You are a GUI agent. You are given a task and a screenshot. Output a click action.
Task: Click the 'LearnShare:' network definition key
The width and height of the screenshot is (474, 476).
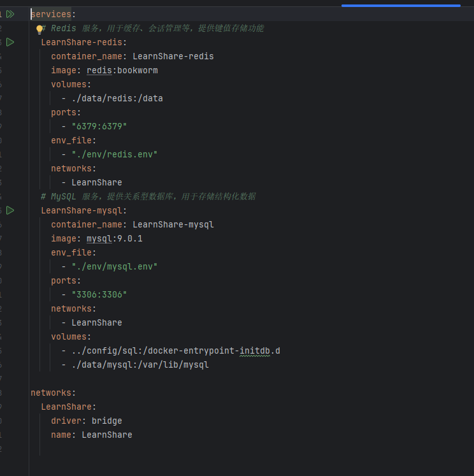pos(69,407)
